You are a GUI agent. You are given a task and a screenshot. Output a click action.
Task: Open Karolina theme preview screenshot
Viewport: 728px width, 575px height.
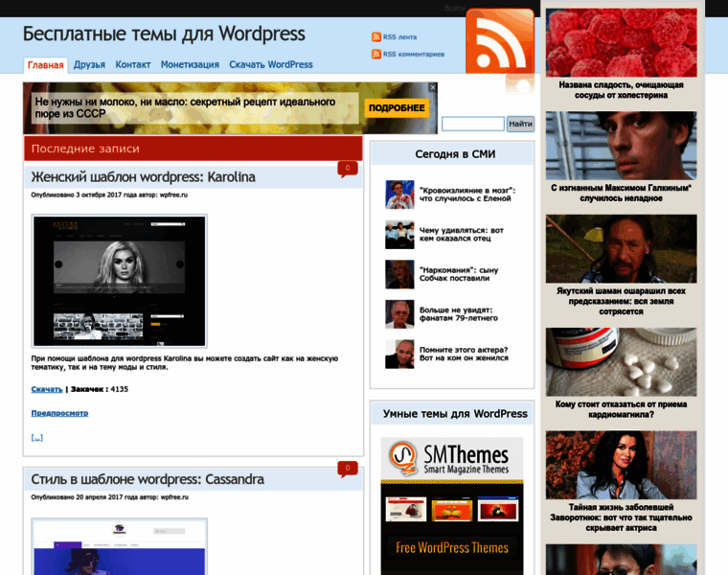(120, 281)
